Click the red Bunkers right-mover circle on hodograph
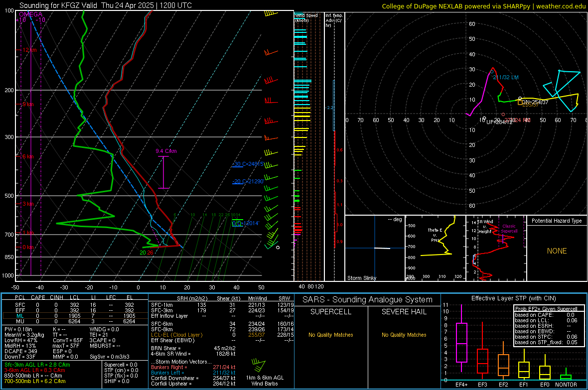Viewport: 588px width, 390px height. [x=503, y=115]
